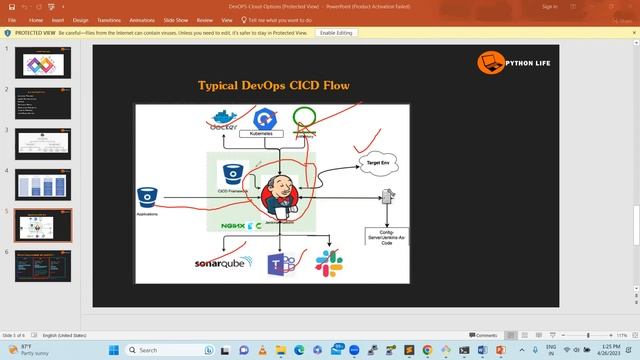Click the Redo icon in title bar

coord(39,7)
